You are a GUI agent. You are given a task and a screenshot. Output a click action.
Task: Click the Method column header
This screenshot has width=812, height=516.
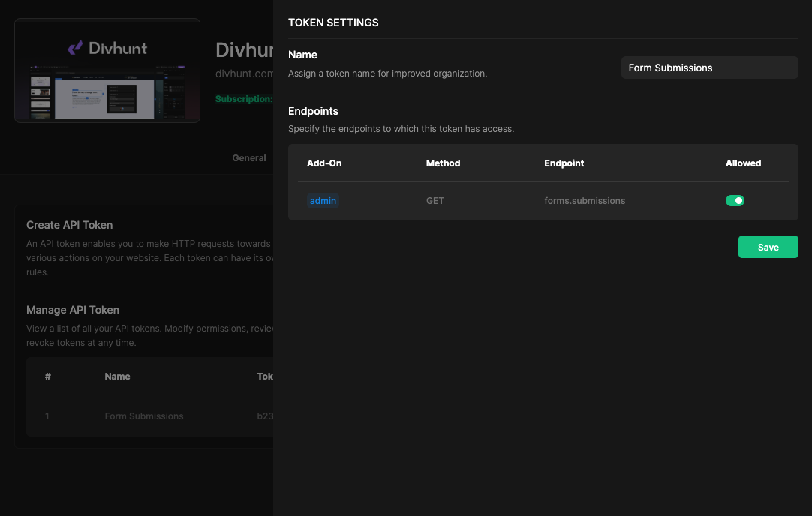[444, 163]
